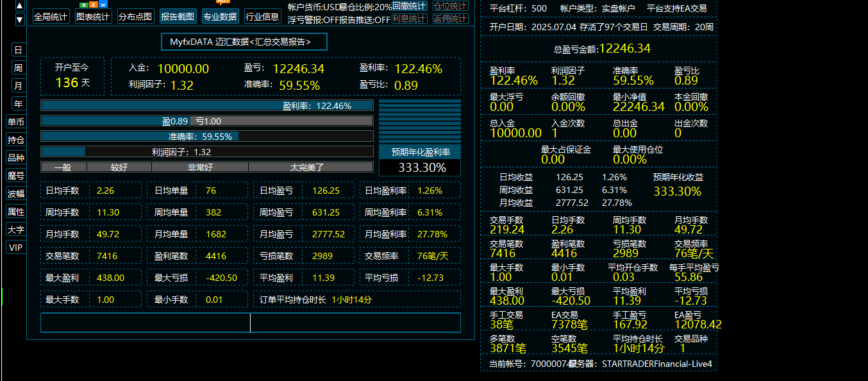Click the 订单平均持仓时长 1小时14分 cell

point(358,300)
